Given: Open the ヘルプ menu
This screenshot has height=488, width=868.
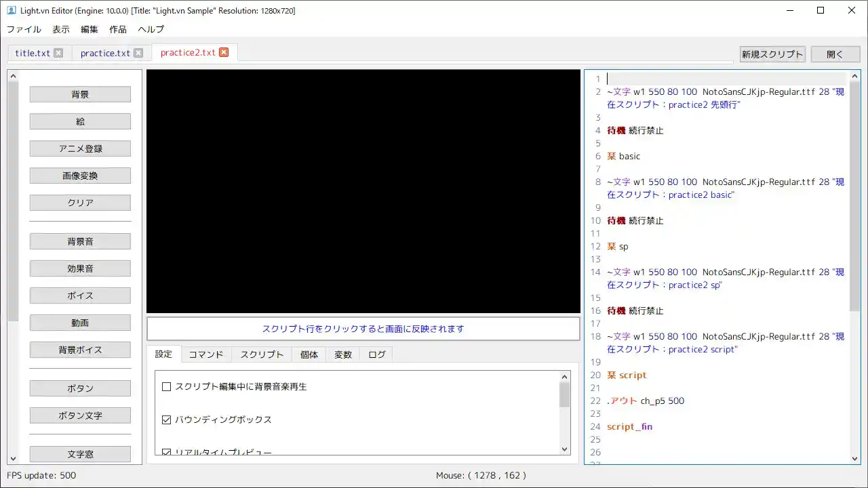Looking at the screenshot, I should (151, 29).
